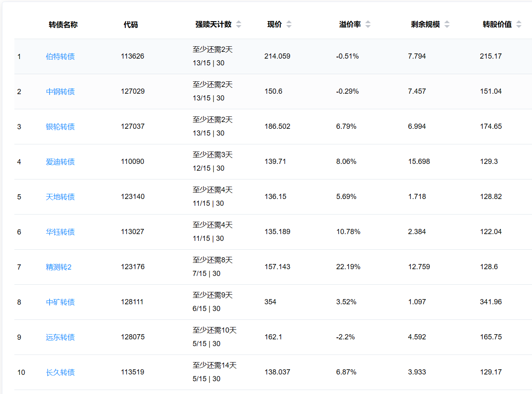Select the 22.19% premium rate cell
This screenshot has height=394, width=532.
pyautogui.click(x=348, y=267)
